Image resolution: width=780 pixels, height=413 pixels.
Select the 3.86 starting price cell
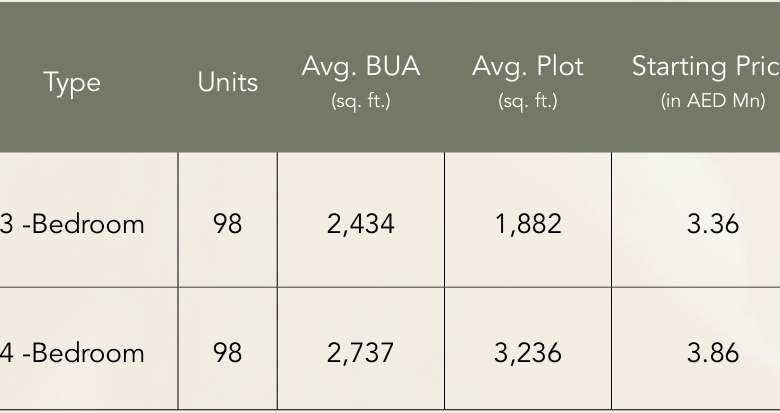point(713,353)
